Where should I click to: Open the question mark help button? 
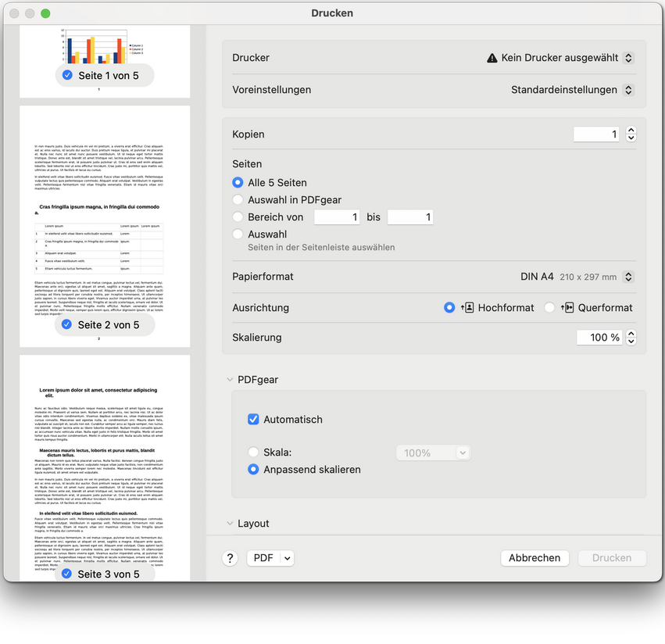coord(229,557)
